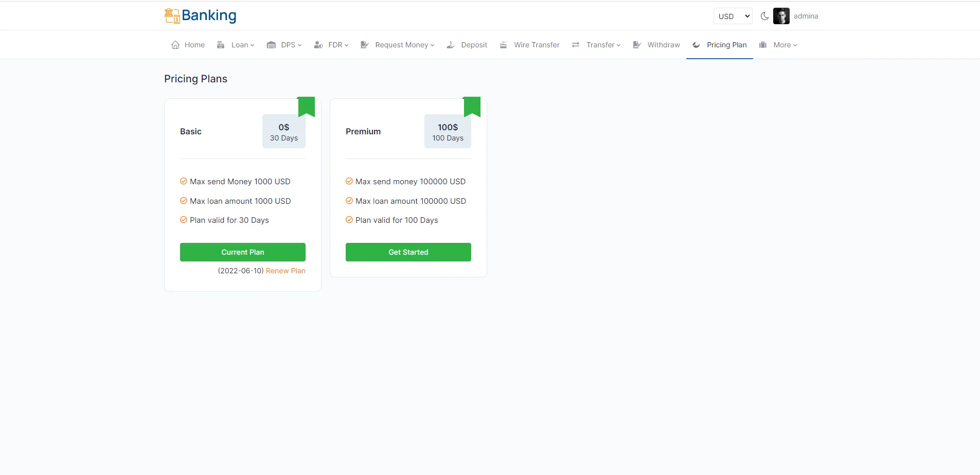Click the admina profile avatar
The image size is (980, 475).
pyautogui.click(x=781, y=16)
